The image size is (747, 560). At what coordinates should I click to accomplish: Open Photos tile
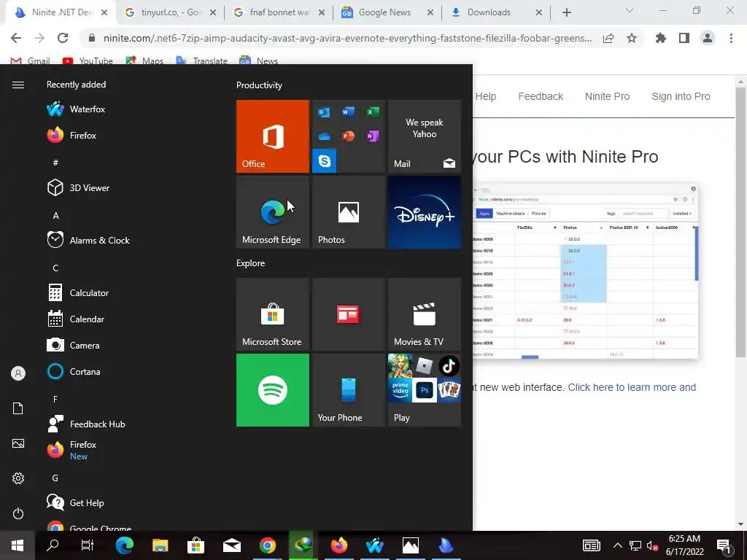pyautogui.click(x=349, y=212)
